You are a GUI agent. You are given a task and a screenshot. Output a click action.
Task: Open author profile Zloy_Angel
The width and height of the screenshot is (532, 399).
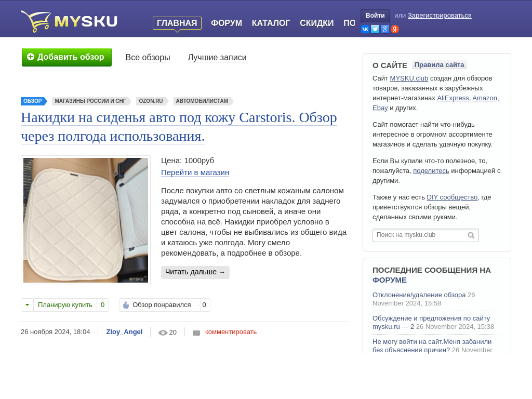(124, 332)
